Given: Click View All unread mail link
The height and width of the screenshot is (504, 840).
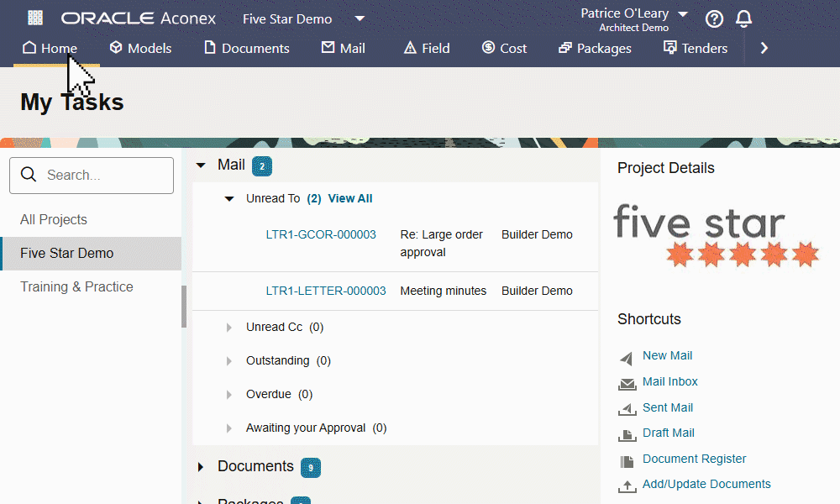Looking at the screenshot, I should click(x=349, y=199).
